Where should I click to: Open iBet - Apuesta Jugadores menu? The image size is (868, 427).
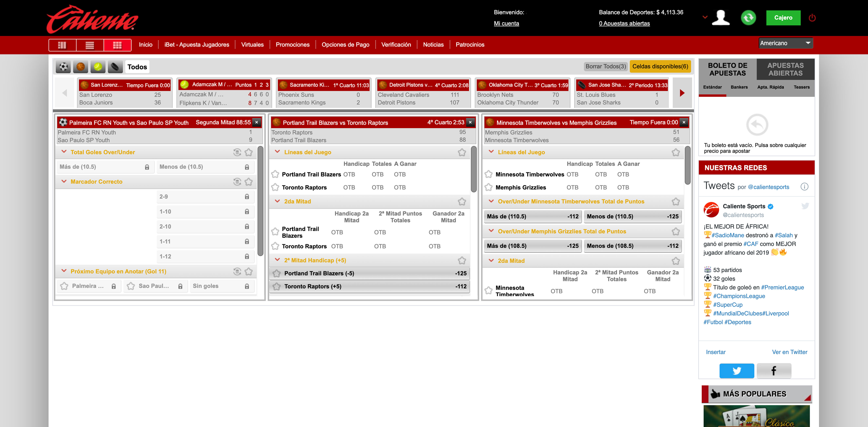pos(197,44)
